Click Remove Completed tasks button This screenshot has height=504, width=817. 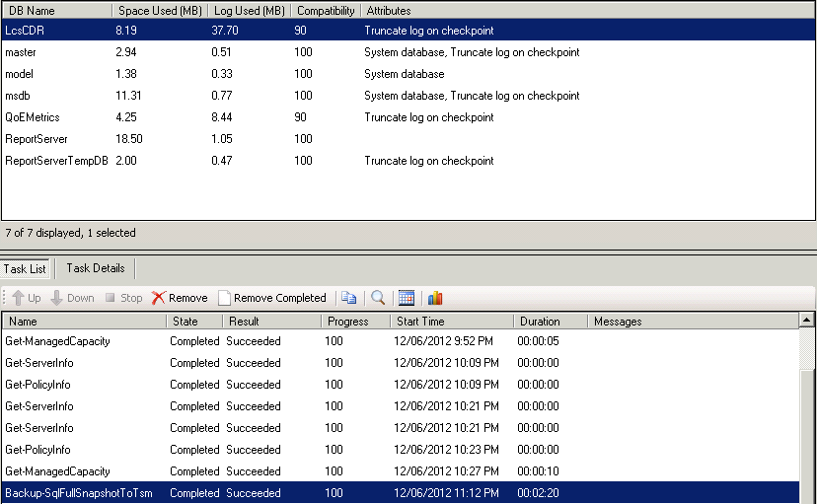click(271, 298)
